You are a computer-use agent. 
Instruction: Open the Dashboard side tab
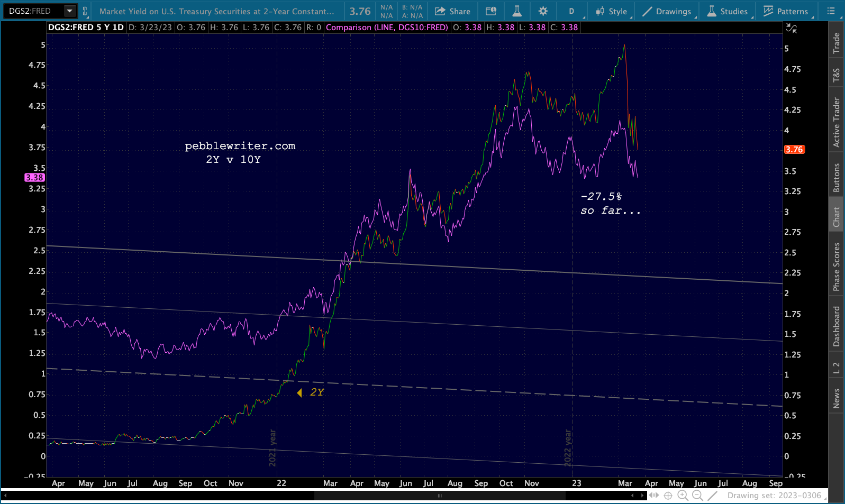[x=837, y=326]
